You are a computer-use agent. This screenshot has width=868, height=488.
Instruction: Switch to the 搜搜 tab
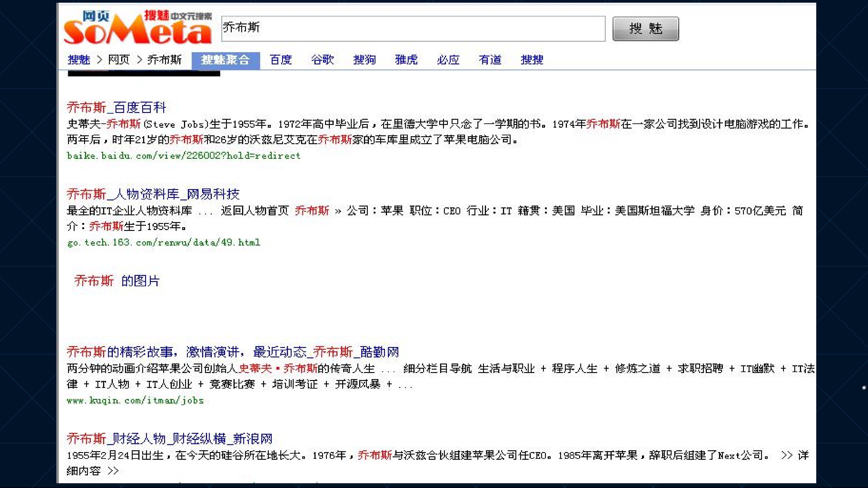532,60
